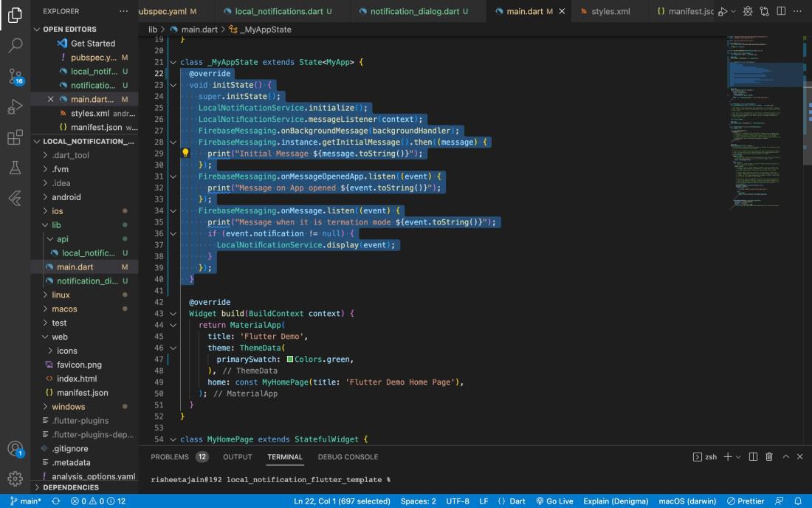
Task: Open the Accounts icon in activity bar
Action: click(15, 448)
